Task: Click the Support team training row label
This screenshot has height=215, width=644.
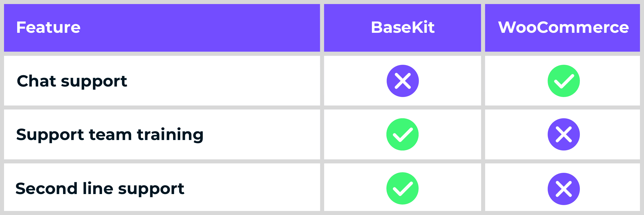Action: (110, 135)
